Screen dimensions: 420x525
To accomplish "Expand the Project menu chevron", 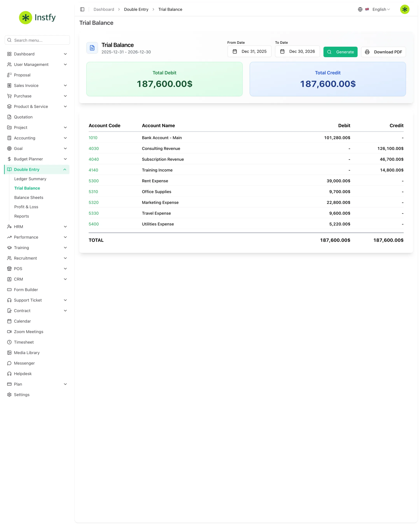I will (x=65, y=127).
